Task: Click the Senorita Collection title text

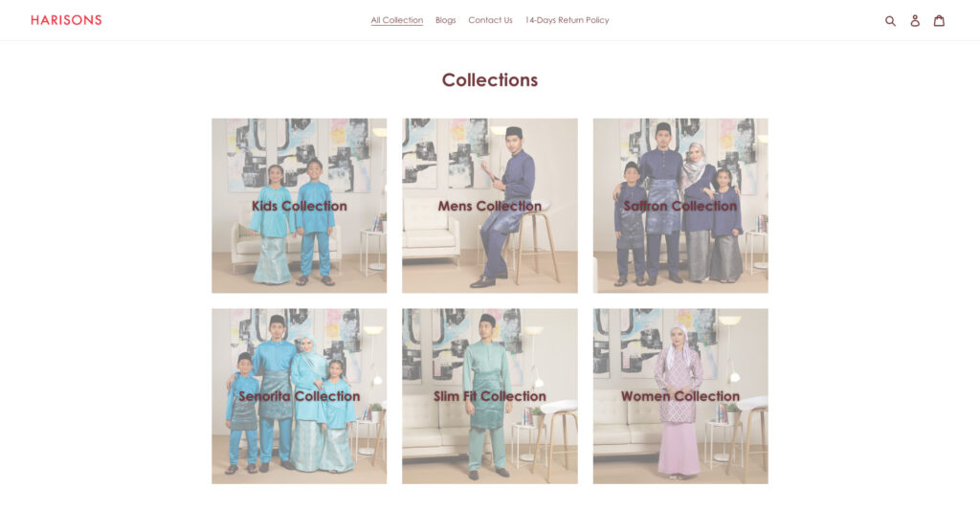Action: pos(300,396)
